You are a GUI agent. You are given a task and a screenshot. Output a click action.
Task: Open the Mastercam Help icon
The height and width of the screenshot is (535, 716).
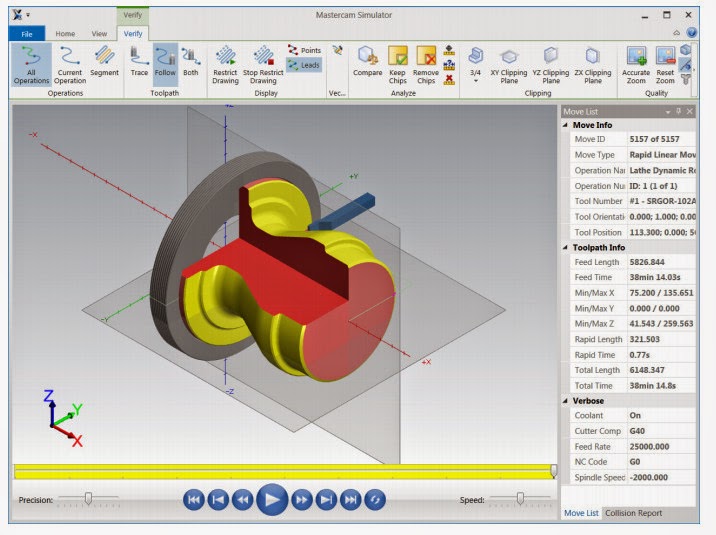click(x=692, y=32)
